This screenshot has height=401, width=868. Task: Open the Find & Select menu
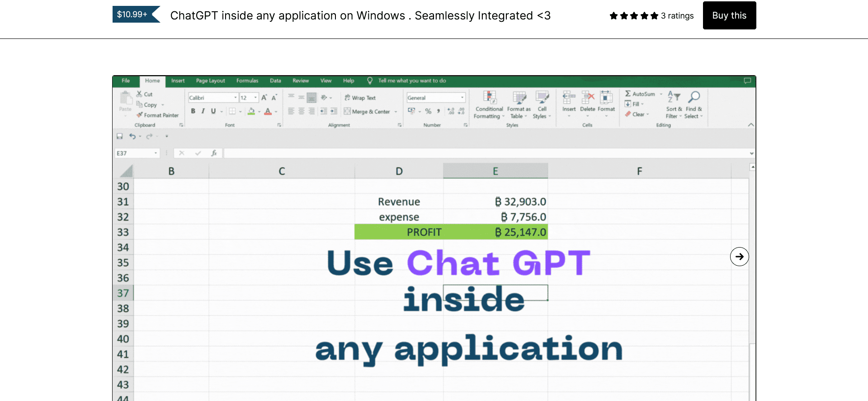click(694, 105)
